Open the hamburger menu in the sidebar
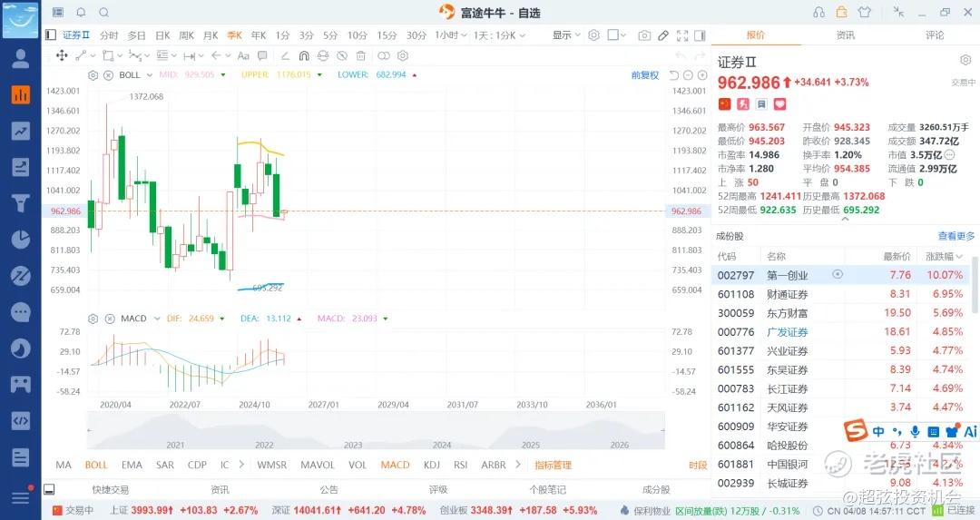 [x=21, y=497]
